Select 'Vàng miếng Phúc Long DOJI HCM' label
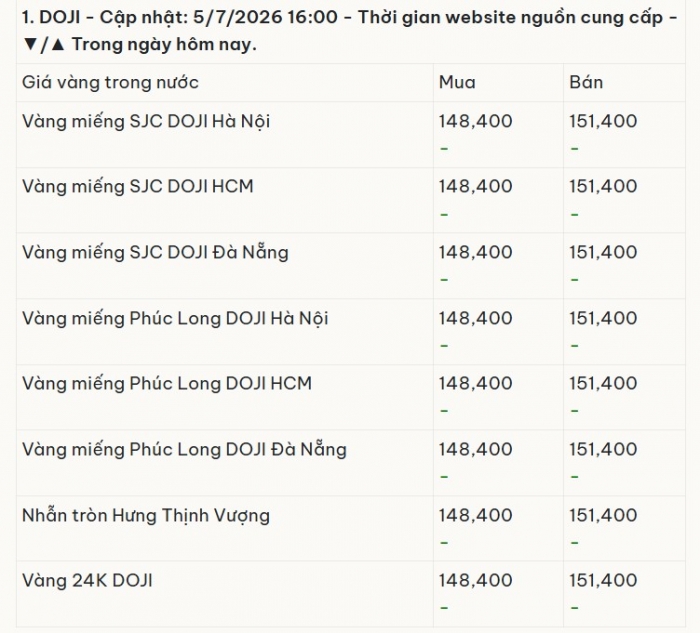700x633 pixels. coord(167,383)
